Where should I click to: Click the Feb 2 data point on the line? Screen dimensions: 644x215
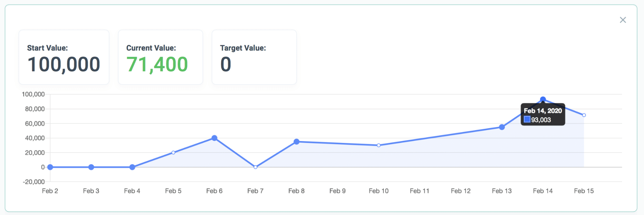[x=50, y=167]
